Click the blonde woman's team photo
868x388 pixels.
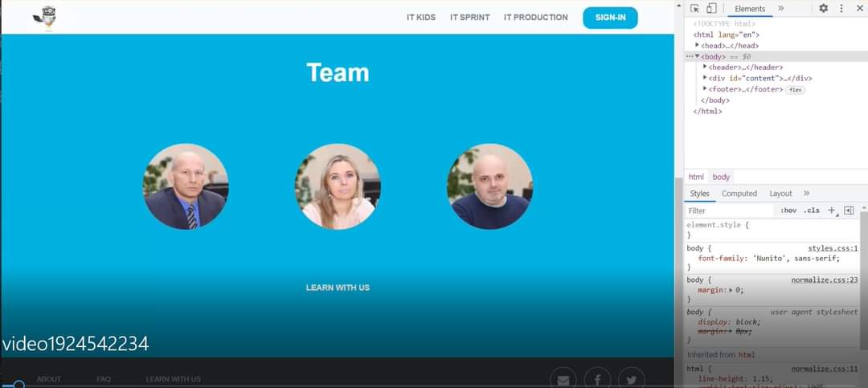coord(338,186)
